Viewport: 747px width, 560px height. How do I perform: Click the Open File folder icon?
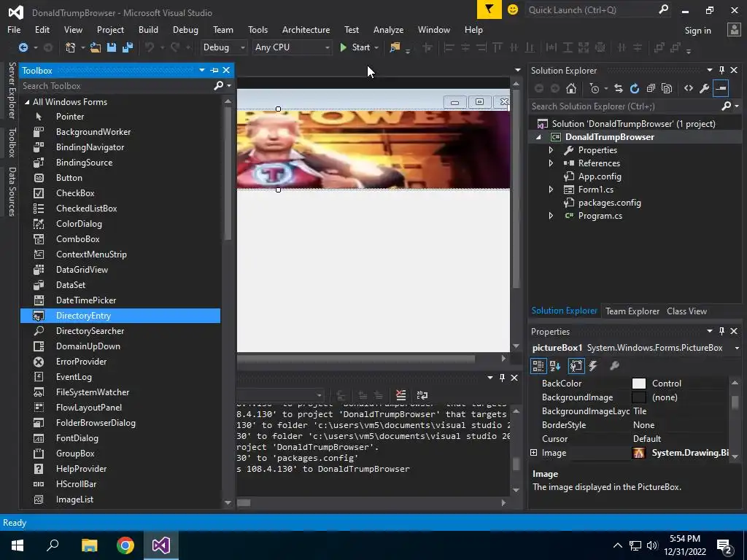96,47
